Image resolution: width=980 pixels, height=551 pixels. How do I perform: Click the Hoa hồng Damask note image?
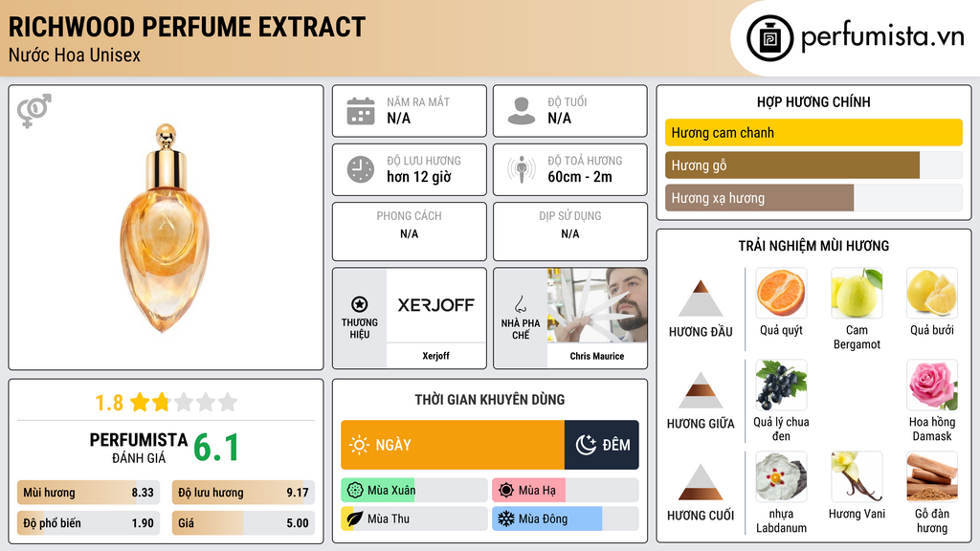[931, 386]
